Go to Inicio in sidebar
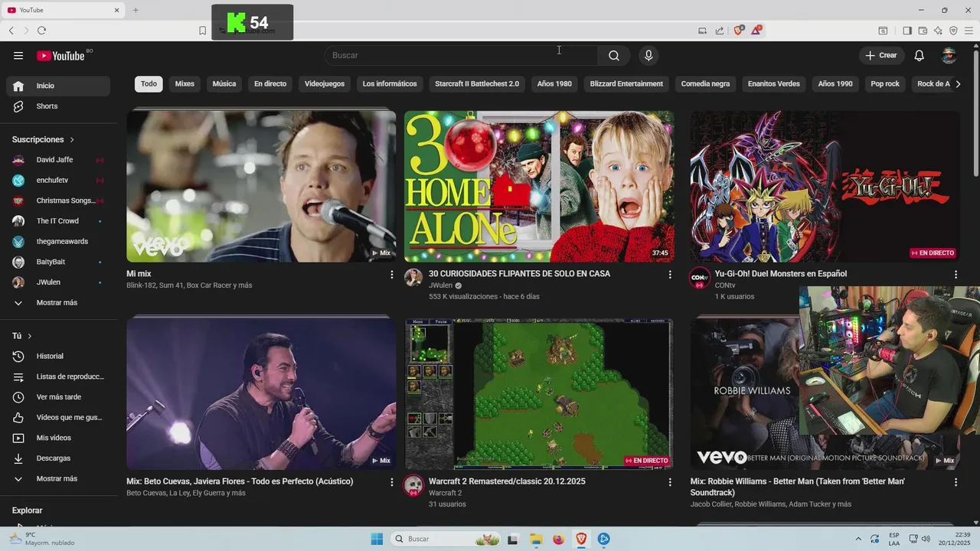Viewport: 980px width, 551px height. coord(59,86)
